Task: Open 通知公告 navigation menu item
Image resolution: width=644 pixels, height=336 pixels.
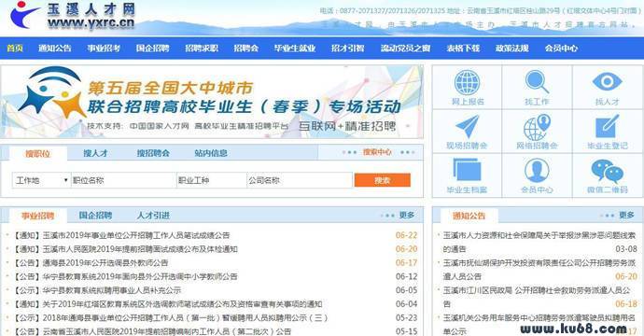Action: coord(55,48)
